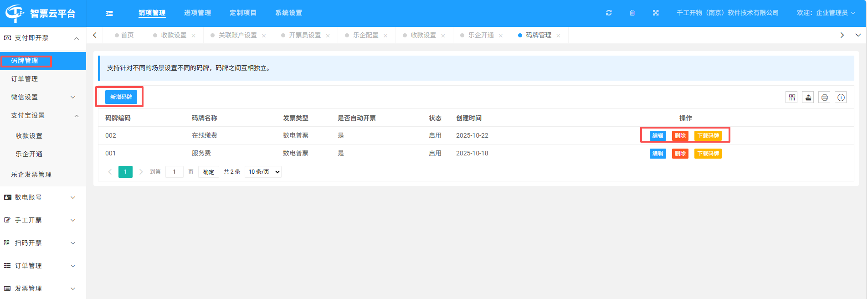Go to next page arrow in pagination
Viewport: 868px width, 299px height.
pyautogui.click(x=141, y=172)
